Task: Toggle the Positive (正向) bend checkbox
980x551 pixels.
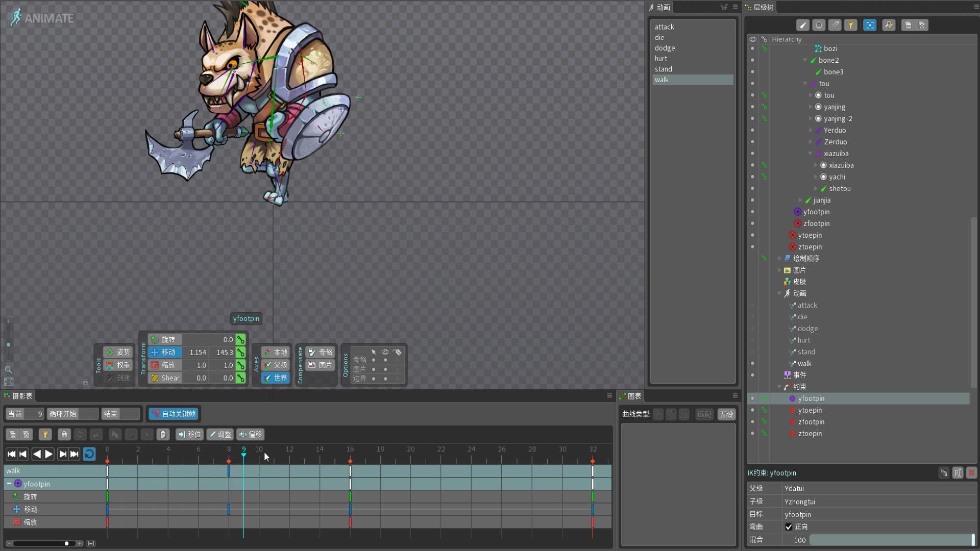Action: coord(789,527)
